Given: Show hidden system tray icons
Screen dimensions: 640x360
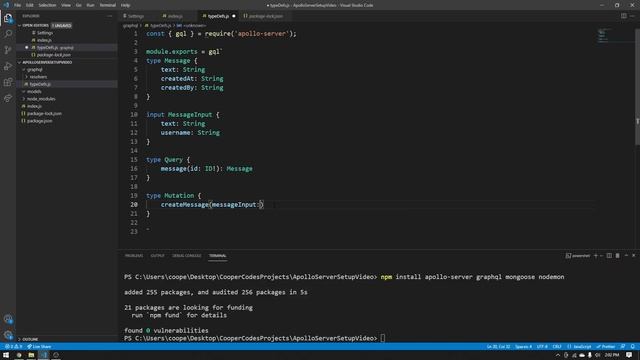Looking at the screenshot, I should coord(558,355).
